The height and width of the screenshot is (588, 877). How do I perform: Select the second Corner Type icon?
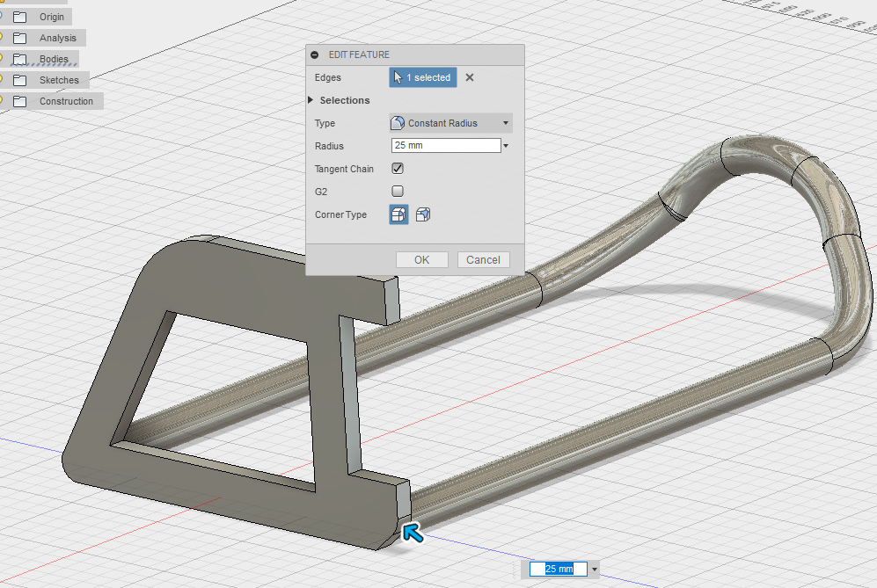click(422, 214)
